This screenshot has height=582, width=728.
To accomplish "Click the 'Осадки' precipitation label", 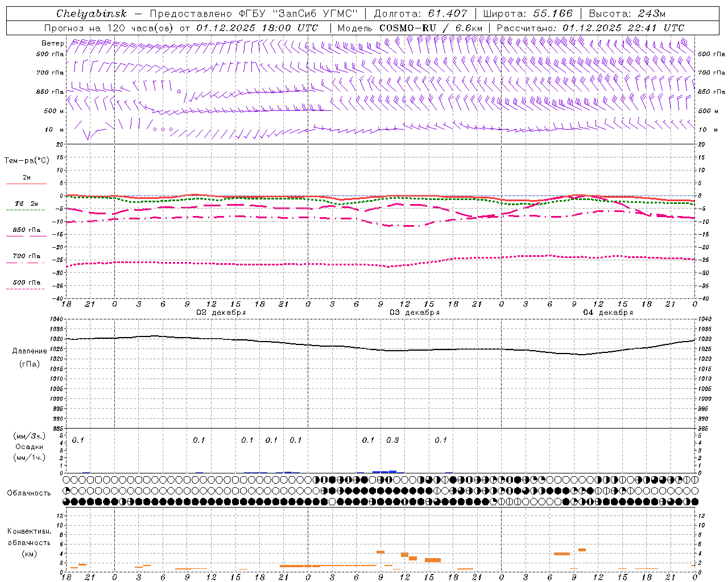I will click(x=30, y=447).
